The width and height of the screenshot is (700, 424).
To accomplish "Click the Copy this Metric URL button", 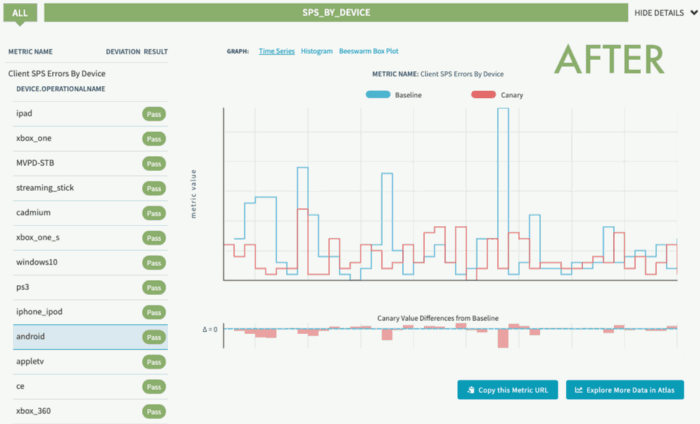I will 507,390.
